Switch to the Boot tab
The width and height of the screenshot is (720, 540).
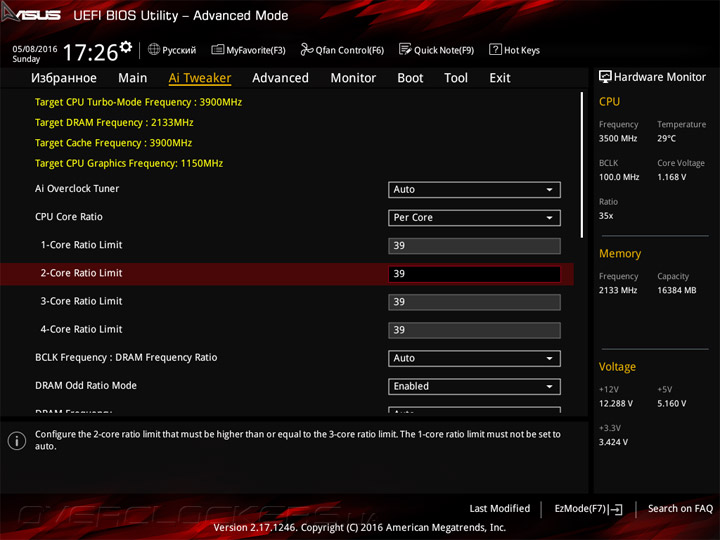pyautogui.click(x=410, y=78)
